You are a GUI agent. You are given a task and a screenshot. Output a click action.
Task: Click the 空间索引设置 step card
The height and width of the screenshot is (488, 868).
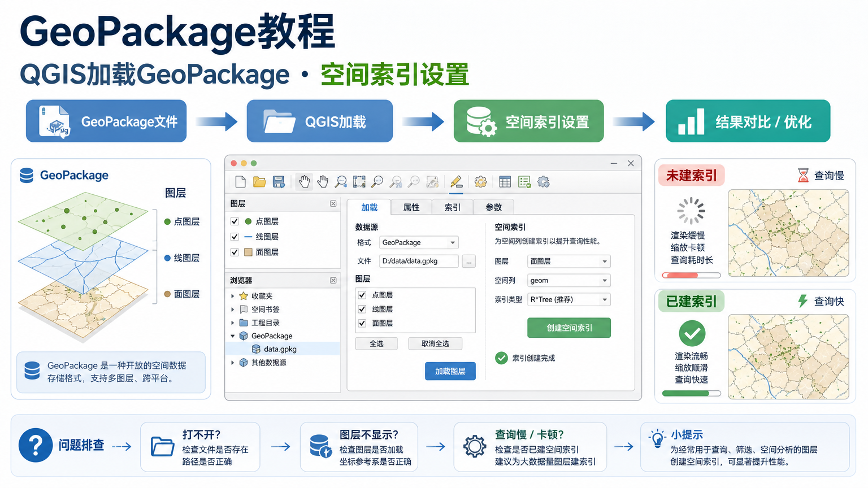[529, 121]
